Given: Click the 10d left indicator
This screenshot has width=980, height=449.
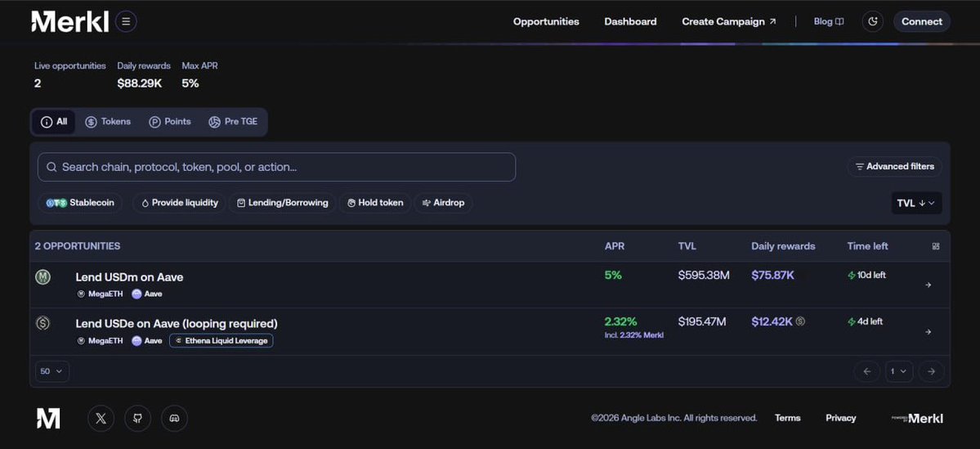Looking at the screenshot, I should point(866,275).
